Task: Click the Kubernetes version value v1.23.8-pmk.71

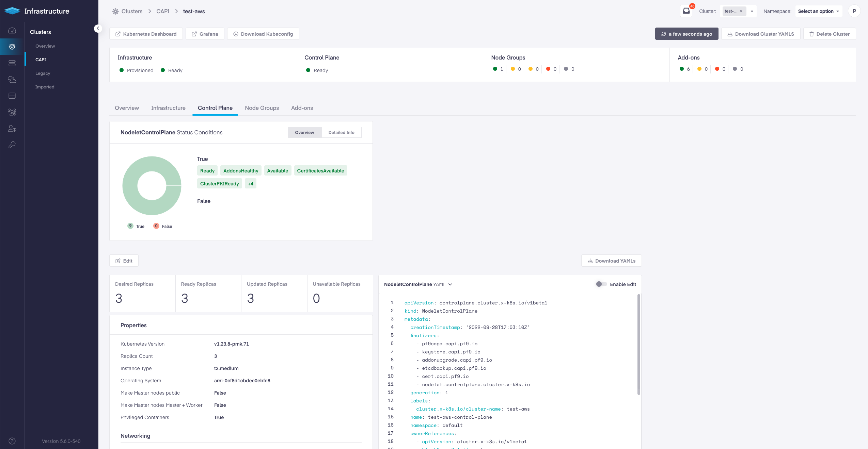Action: click(x=231, y=344)
